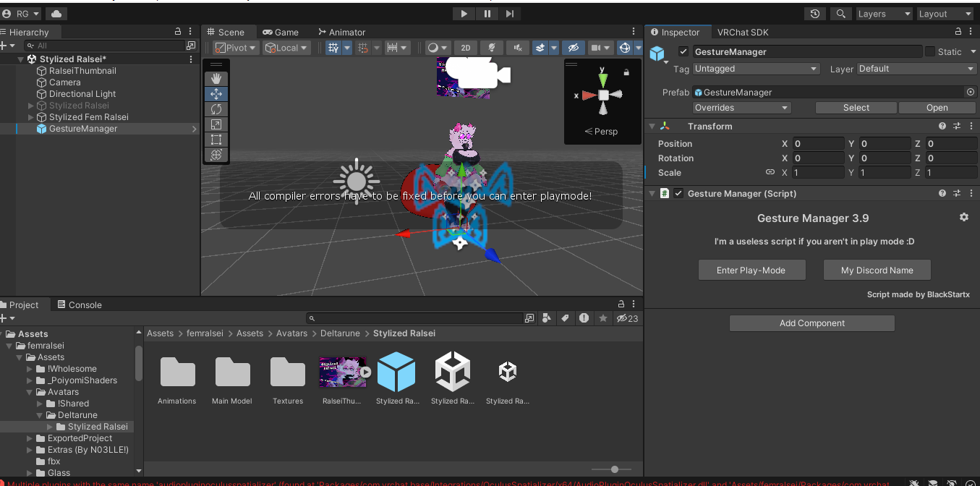Open the global search magnifier icon
The image size is (980, 486).
click(x=840, y=14)
